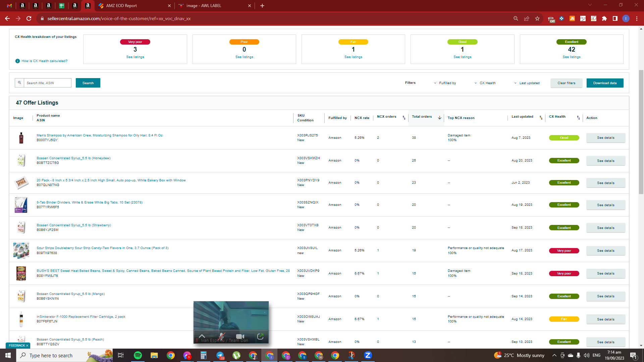
Task: Switch to the image - AWL LABEL tab
Action: pos(215,6)
